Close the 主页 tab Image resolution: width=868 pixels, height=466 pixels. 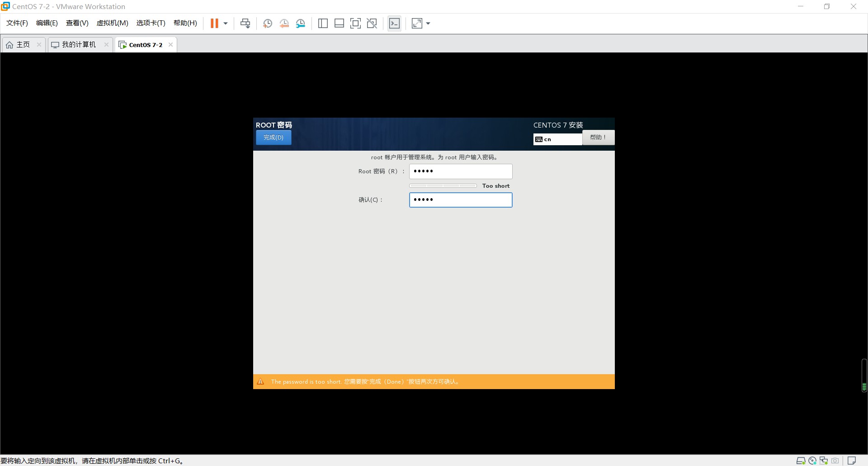click(x=39, y=44)
